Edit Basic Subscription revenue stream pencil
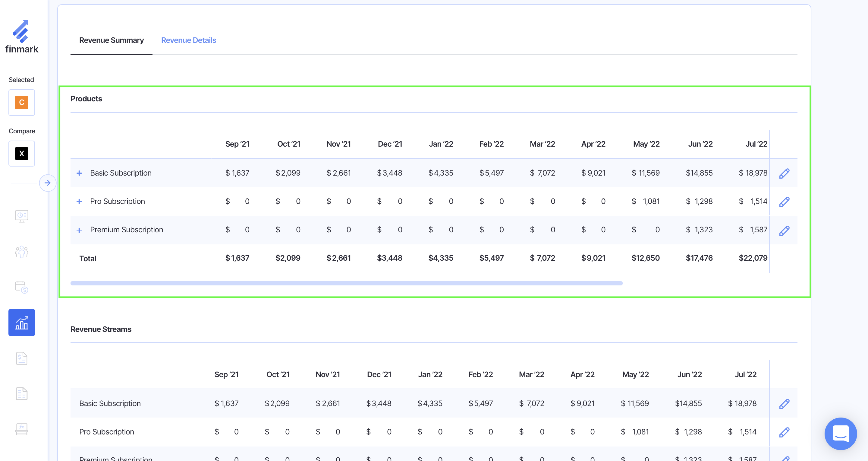 tap(784, 404)
